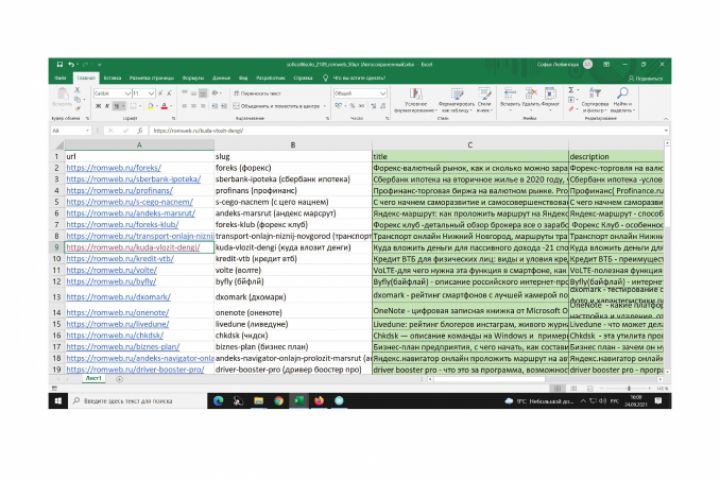Expand the Name Box dropdown
The height and width of the screenshot is (480, 720).
pos(87,131)
